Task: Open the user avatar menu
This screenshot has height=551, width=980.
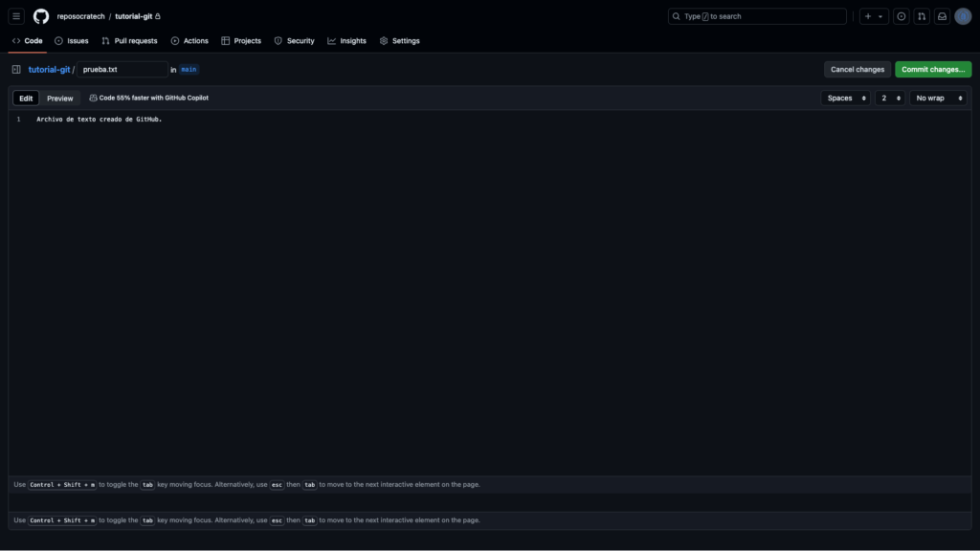Action: [963, 16]
